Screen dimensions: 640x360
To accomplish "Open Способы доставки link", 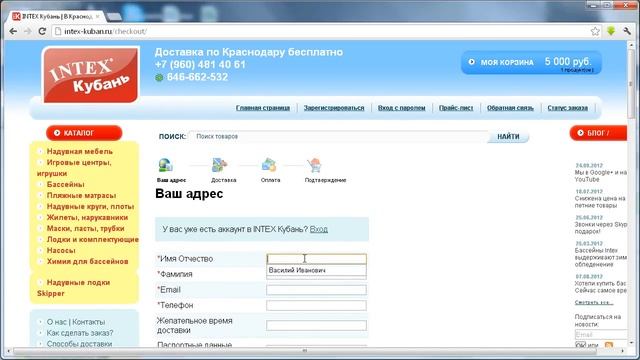I will pyautogui.click(x=79, y=344).
